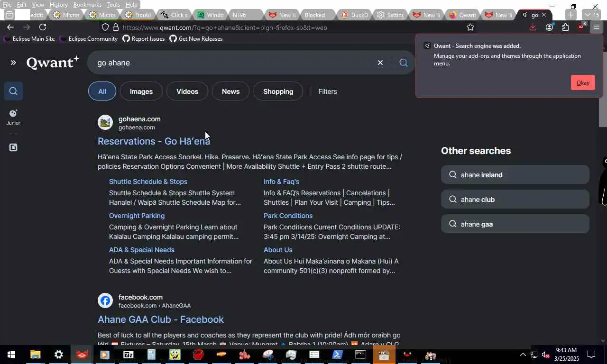Open the Firefox downloads panel

(x=533, y=27)
